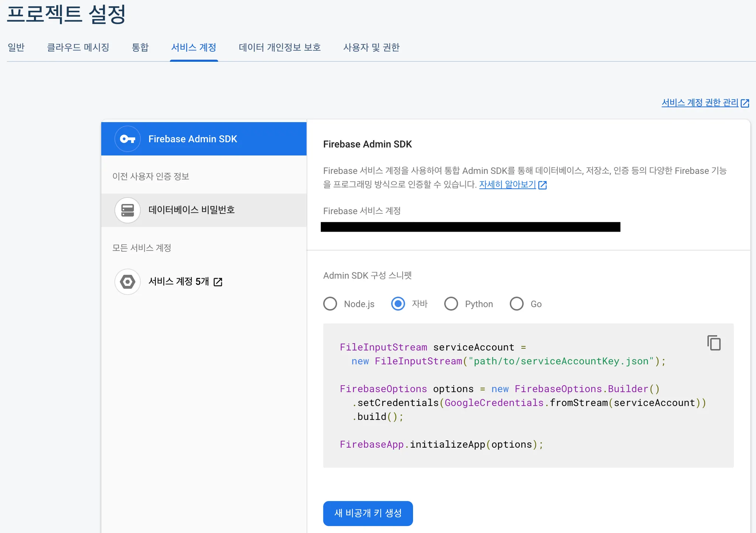Click external-link icon beside 자세히 알아보기

pyautogui.click(x=542, y=185)
